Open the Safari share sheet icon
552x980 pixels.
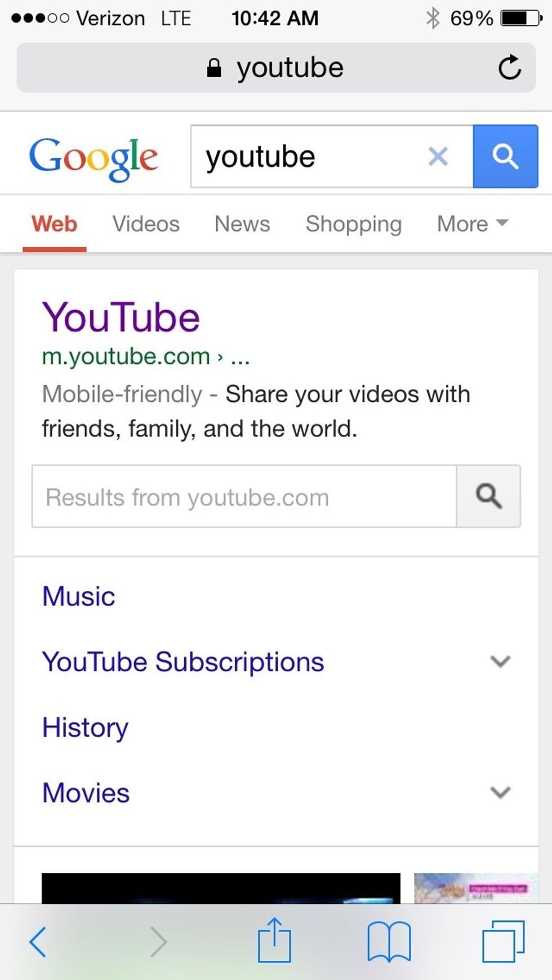point(274,941)
